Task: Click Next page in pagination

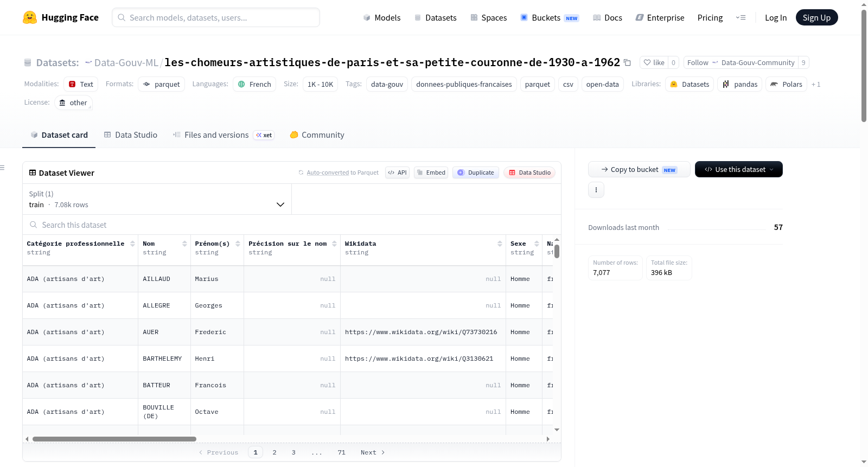Action: click(x=373, y=452)
